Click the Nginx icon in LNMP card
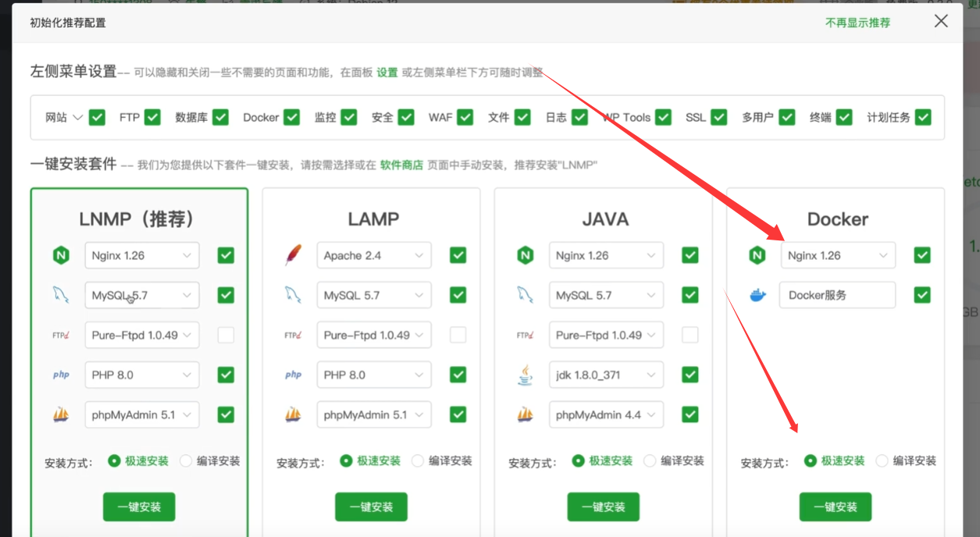The height and width of the screenshot is (537, 980). [x=61, y=255]
